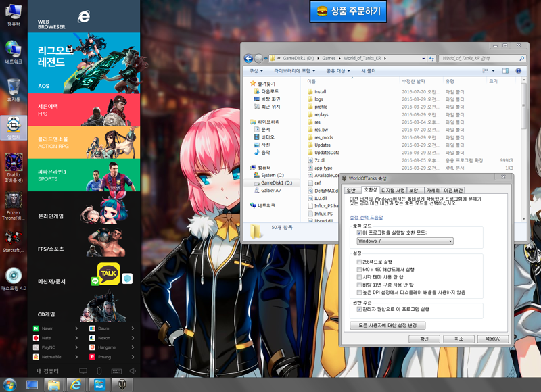The height and width of the screenshot is (392, 541).
Task: Expand the Daum chevron in the launcher
Action: 133,328
